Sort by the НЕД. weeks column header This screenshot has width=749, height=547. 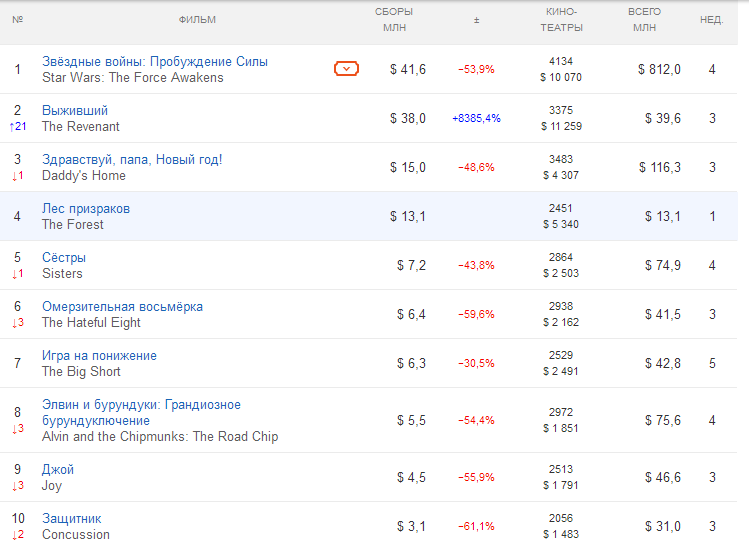(x=711, y=20)
